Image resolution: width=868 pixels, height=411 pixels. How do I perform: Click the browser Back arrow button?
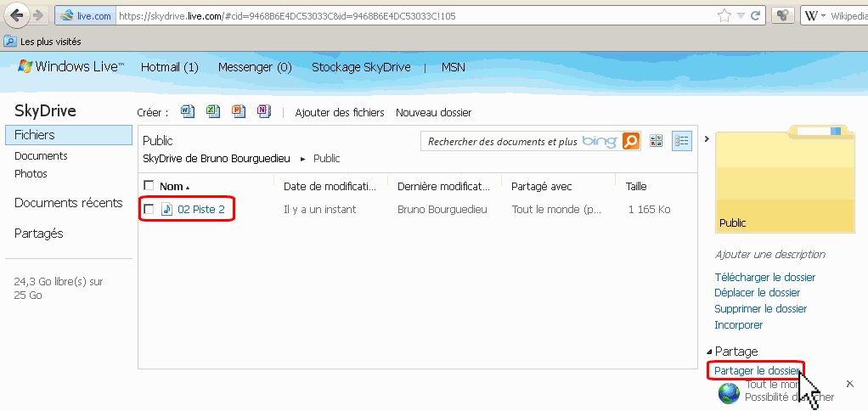click(17, 15)
